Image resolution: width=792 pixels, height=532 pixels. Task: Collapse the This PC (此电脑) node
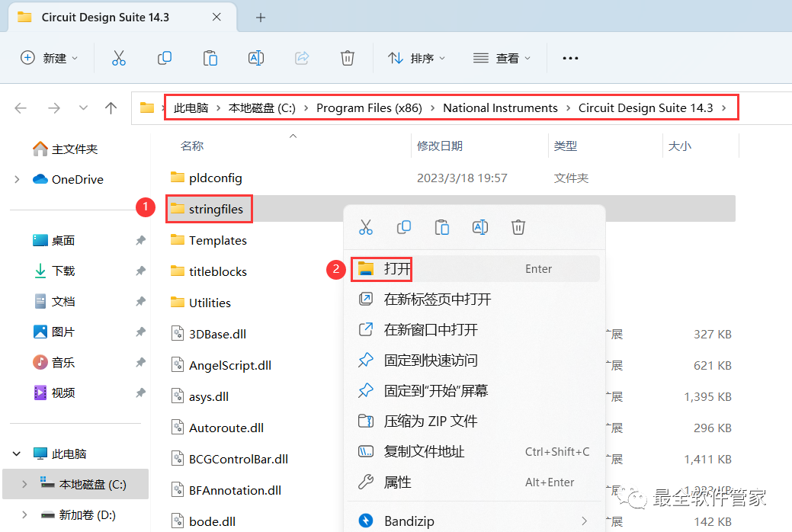pyautogui.click(x=17, y=453)
